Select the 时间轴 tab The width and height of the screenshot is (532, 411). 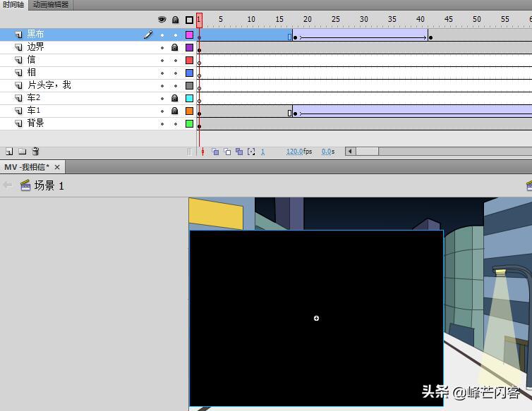click(13, 5)
